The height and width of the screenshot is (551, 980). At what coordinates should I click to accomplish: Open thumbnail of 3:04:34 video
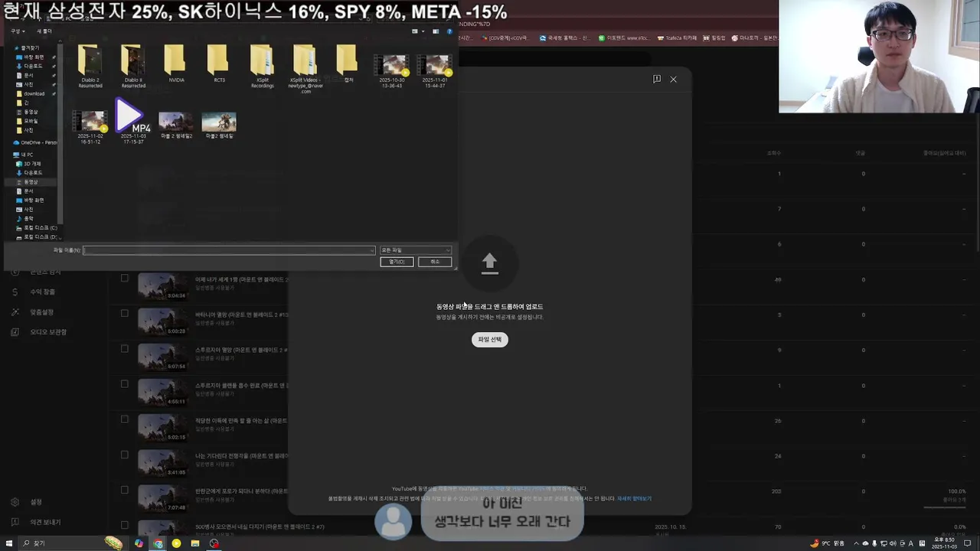pyautogui.click(x=162, y=286)
